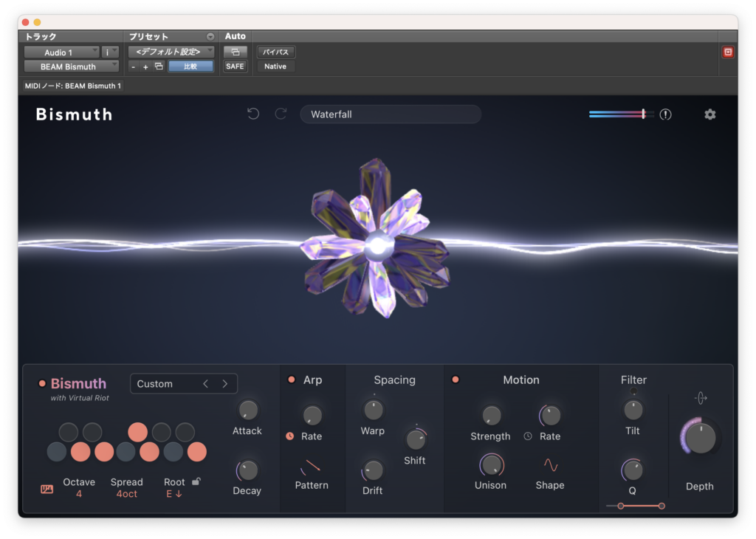Click the Native button
The height and width of the screenshot is (539, 756).
[276, 66]
